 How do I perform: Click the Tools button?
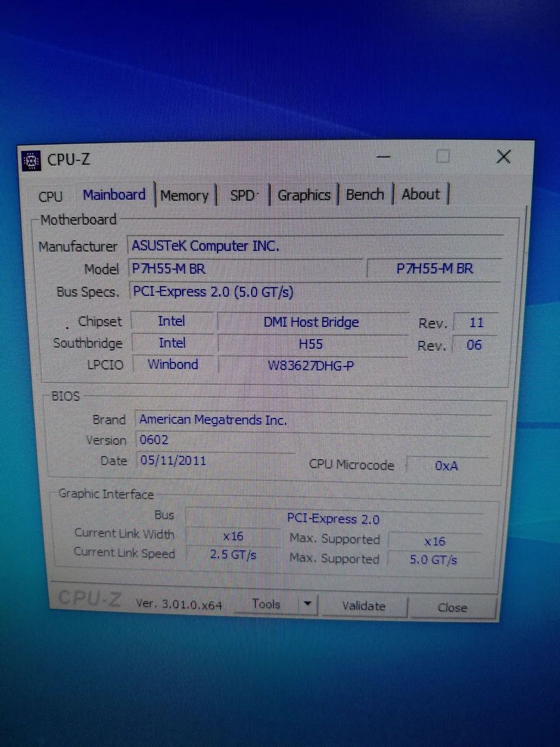[266, 605]
